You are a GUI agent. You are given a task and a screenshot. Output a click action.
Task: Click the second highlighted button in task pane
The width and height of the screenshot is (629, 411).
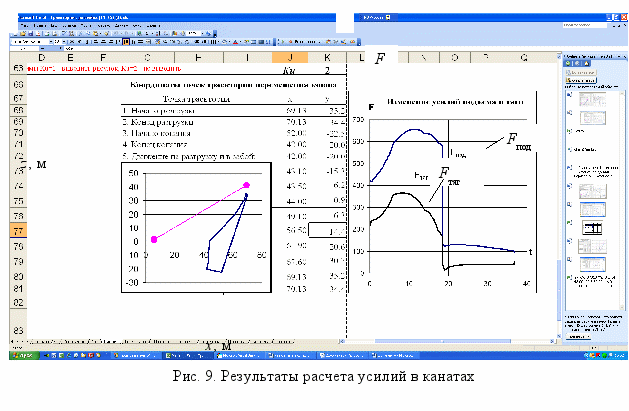pyautogui.click(x=581, y=80)
